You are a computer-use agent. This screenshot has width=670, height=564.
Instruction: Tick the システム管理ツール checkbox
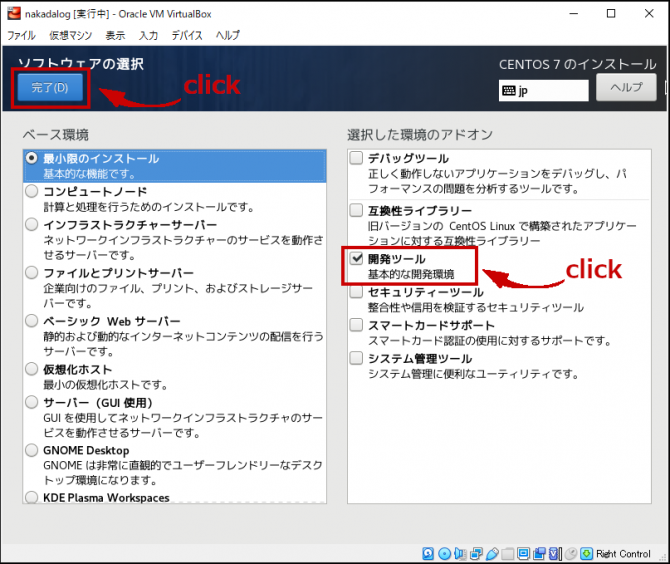(356, 358)
